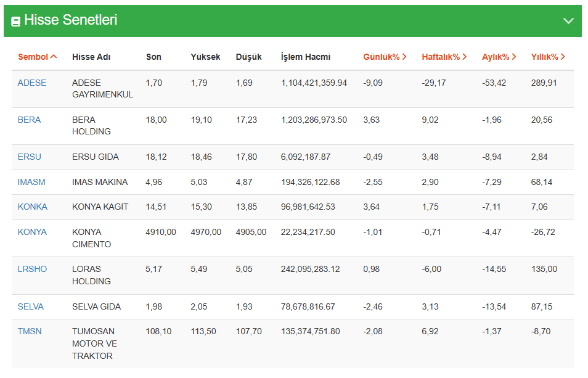This screenshot has width=588, height=378.
Task: Select the TUMOSAN MOTOR VE TRAKTOR name cell
Action: pyautogui.click(x=94, y=343)
